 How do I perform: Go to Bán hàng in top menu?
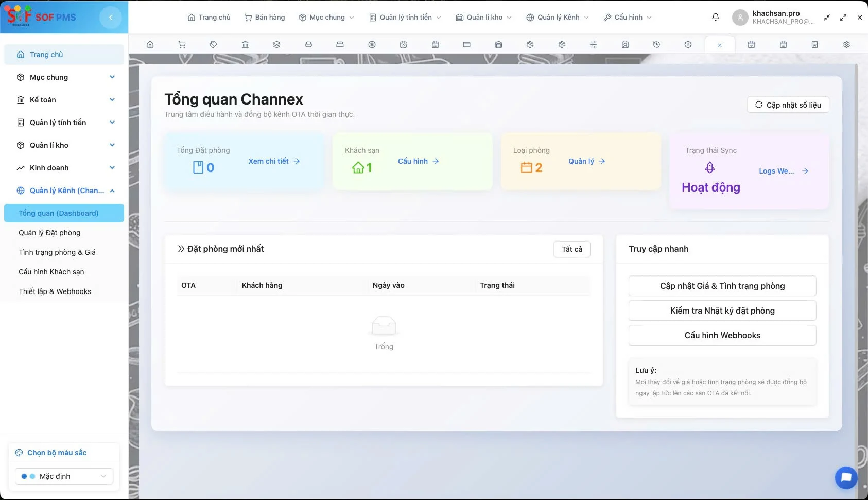pyautogui.click(x=265, y=17)
